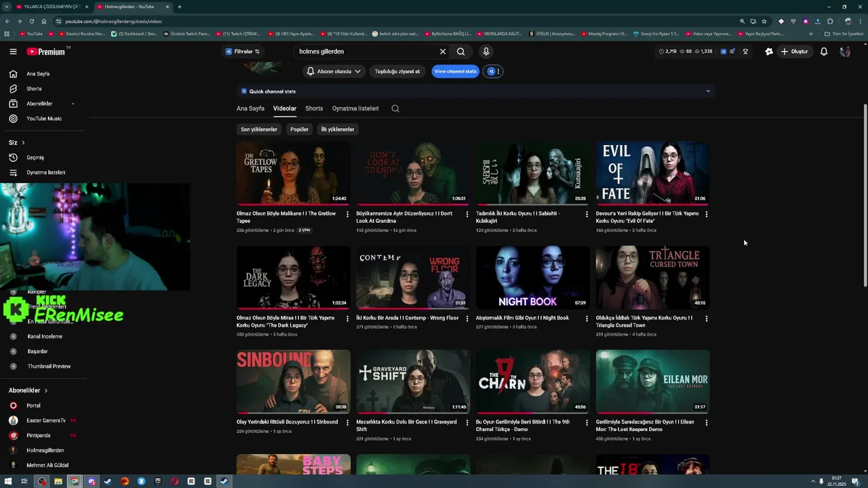This screenshot has height=488, width=868.
Task: Open the AI sparkle icon beside Oluştur
Action: pyautogui.click(x=769, y=52)
